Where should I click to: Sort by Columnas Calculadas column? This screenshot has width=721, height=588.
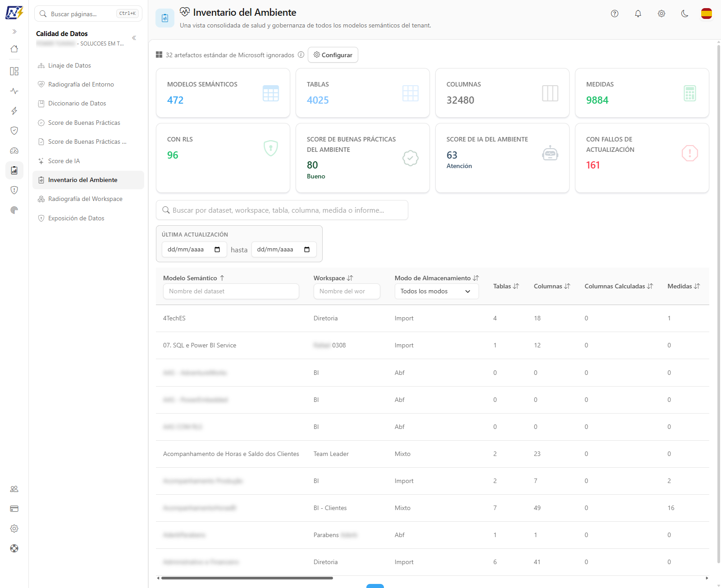619,286
